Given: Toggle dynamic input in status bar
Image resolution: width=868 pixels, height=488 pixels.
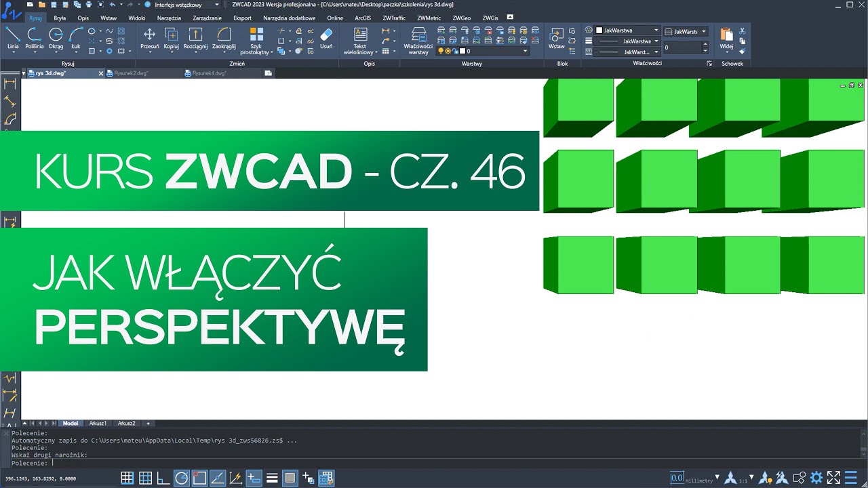Looking at the screenshot, I should click(x=254, y=478).
